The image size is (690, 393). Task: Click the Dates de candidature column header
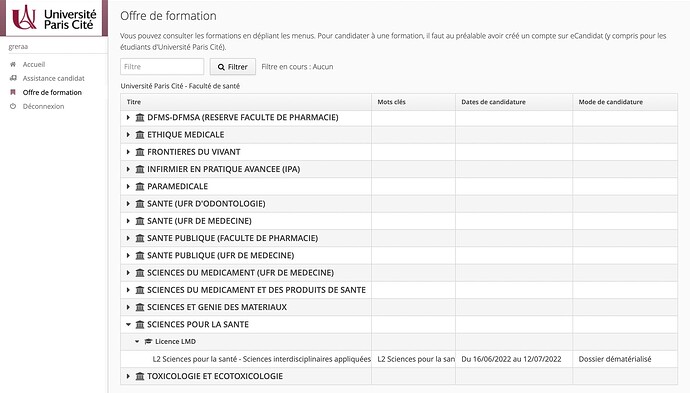click(x=493, y=102)
